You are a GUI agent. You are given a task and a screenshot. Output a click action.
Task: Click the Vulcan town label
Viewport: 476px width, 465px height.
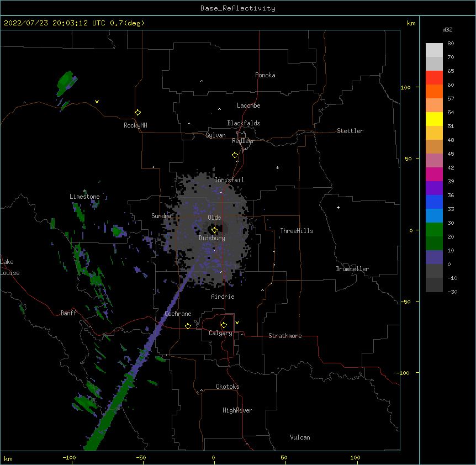(300, 437)
